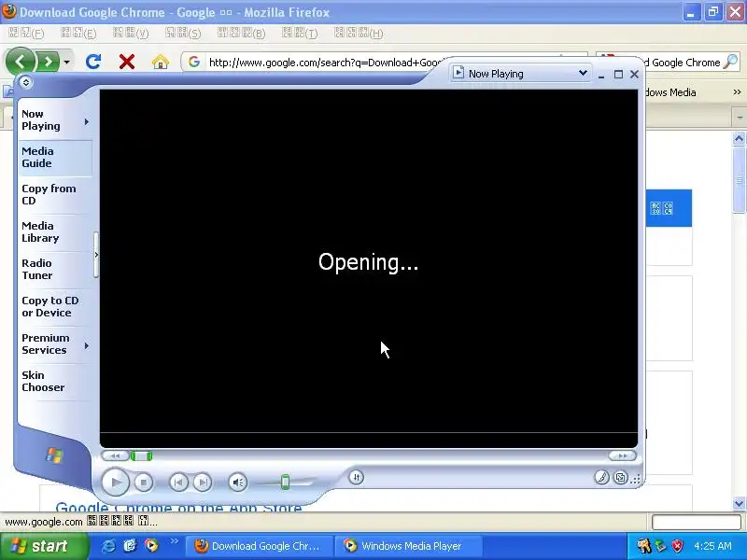Click the Firefox back arrow button
The image size is (747, 560).
click(20, 62)
